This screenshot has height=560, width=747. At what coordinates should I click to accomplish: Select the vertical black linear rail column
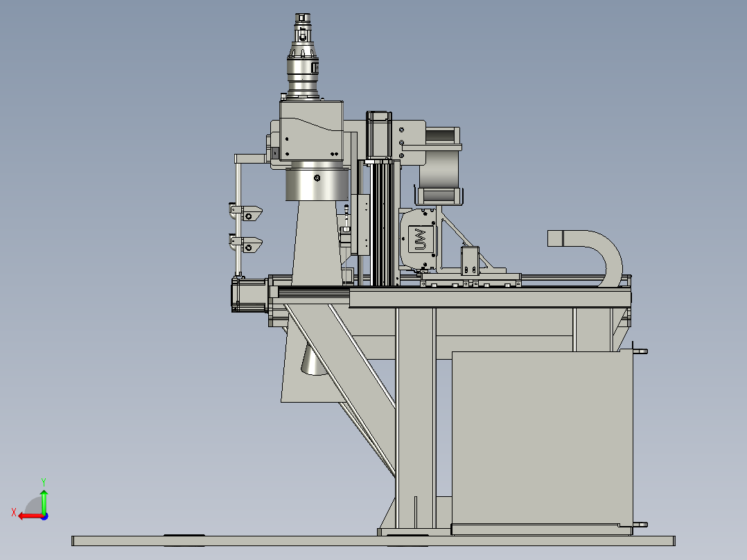[x=383, y=222]
